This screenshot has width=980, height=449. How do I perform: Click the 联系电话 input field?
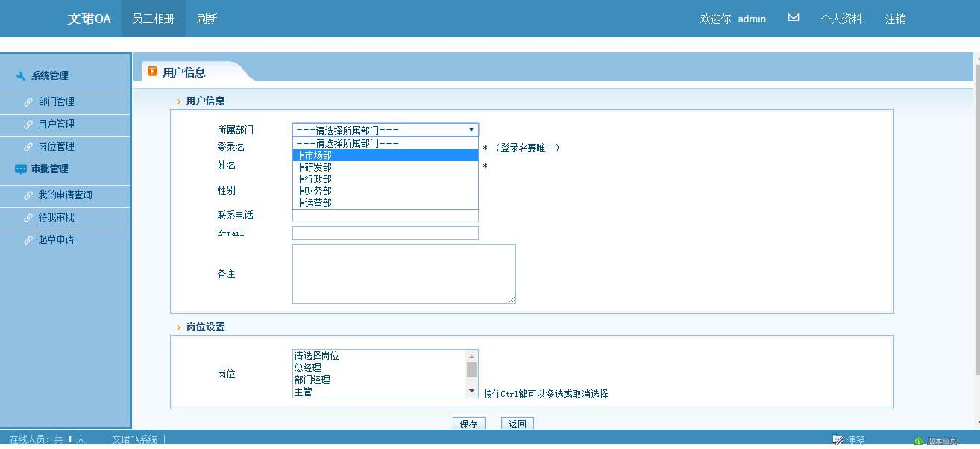click(x=386, y=216)
